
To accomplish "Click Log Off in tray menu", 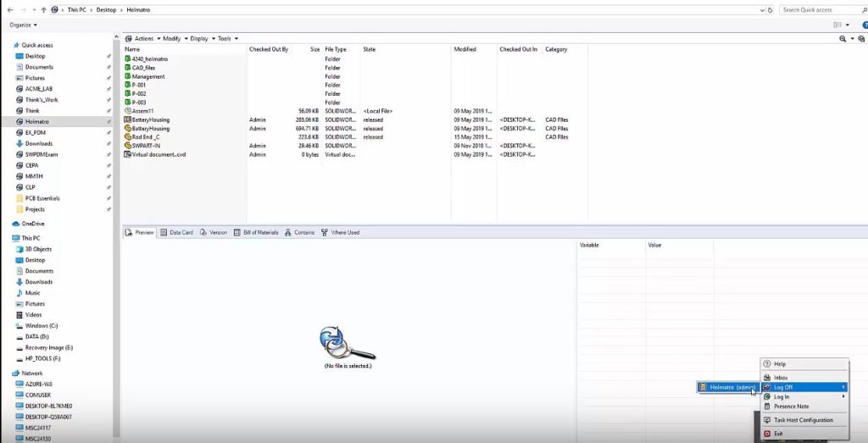I will [x=804, y=387].
